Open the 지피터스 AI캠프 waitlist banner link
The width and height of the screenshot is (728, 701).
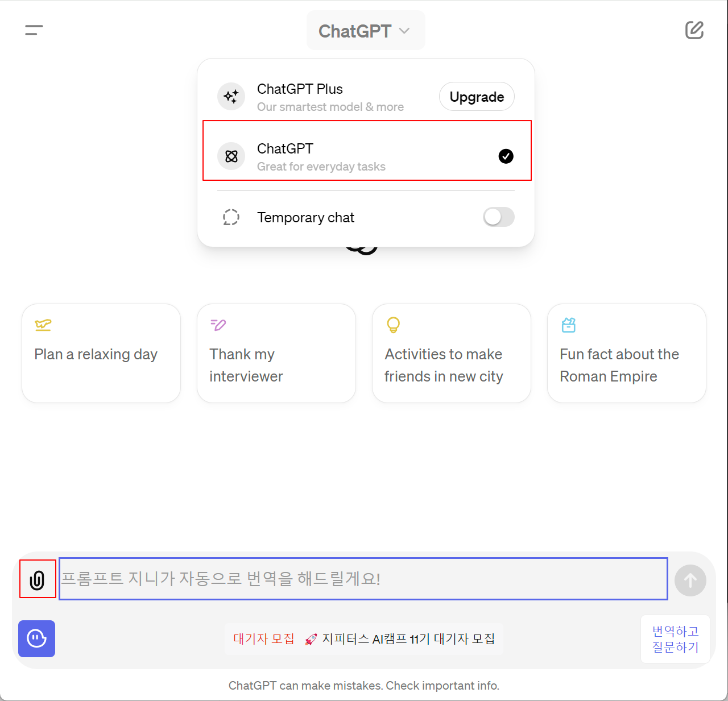pos(364,639)
